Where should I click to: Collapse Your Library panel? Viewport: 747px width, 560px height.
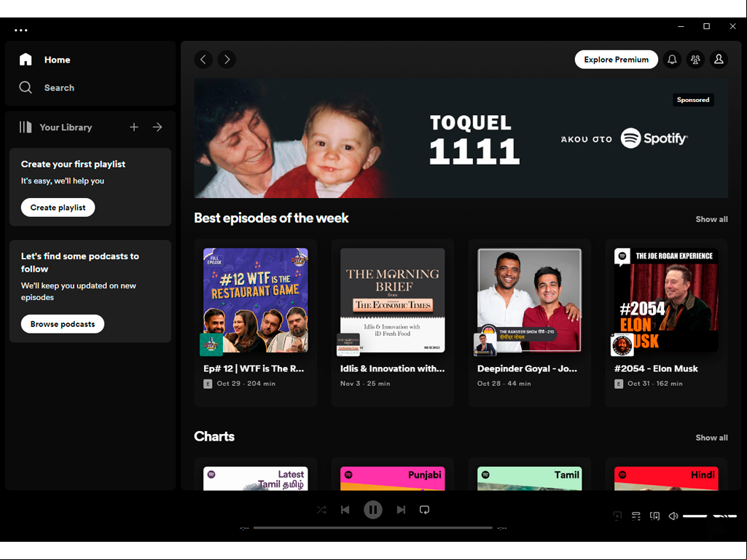pos(55,127)
